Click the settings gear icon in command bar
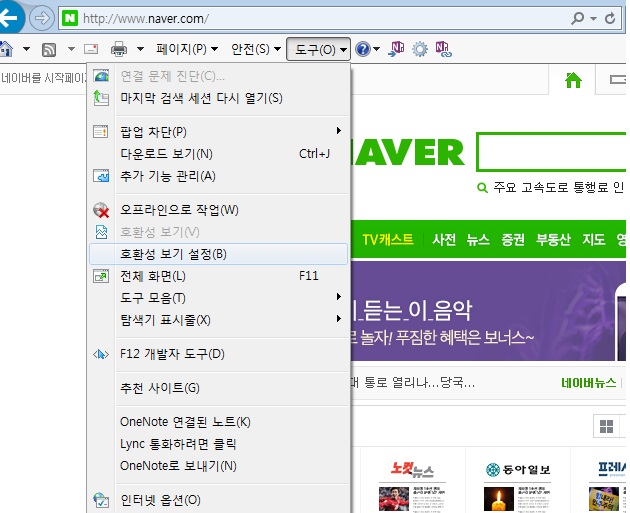This screenshot has width=630, height=513. 420,49
